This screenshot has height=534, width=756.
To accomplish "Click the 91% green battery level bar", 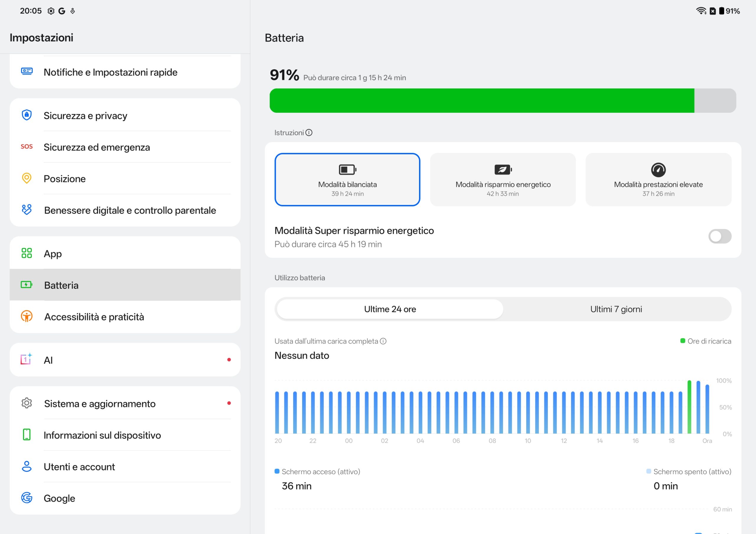I will pos(482,101).
